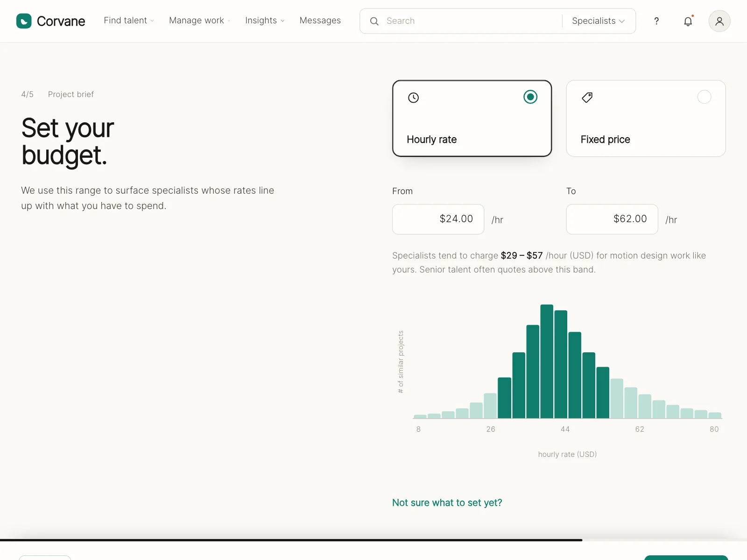The width and height of the screenshot is (747, 560).
Task: Expand the Manage work menu
Action: click(200, 21)
